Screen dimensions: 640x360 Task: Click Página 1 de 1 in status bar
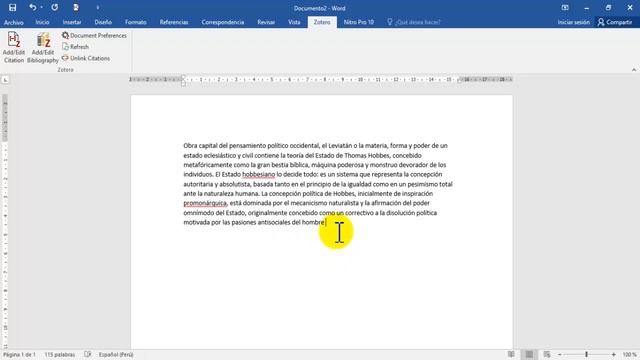click(x=19, y=355)
